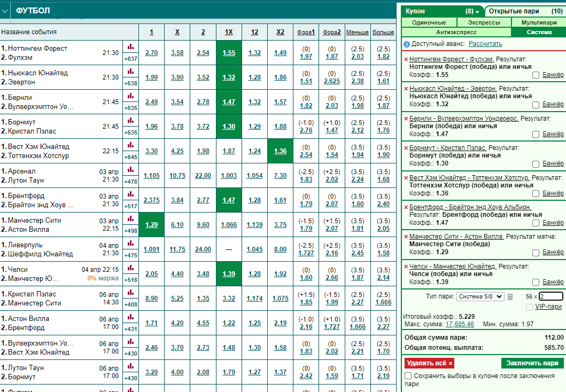Open the Купон (8) dropdown arrow
This screenshot has height=392, width=566.
pos(477,12)
